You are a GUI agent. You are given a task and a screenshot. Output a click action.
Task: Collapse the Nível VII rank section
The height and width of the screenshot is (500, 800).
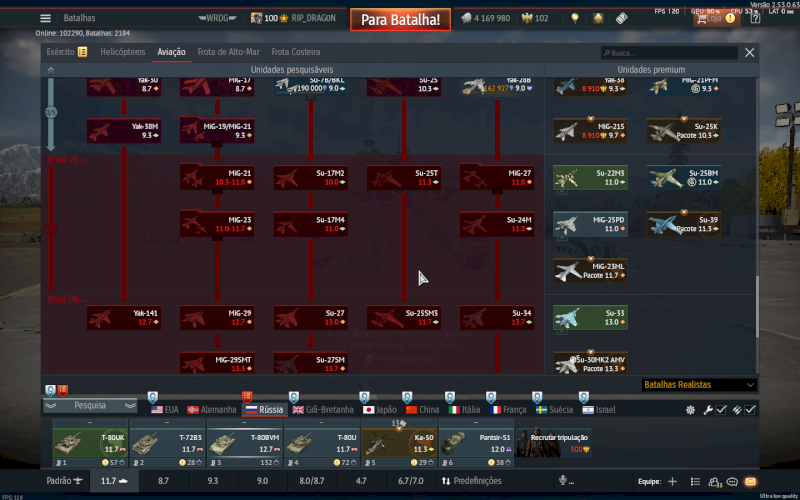67,160
